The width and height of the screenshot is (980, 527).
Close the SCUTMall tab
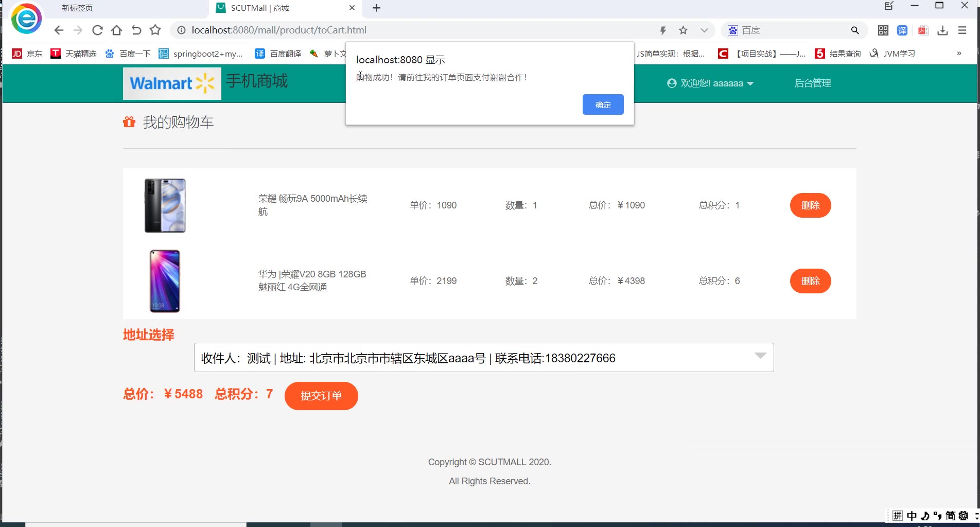(x=352, y=8)
